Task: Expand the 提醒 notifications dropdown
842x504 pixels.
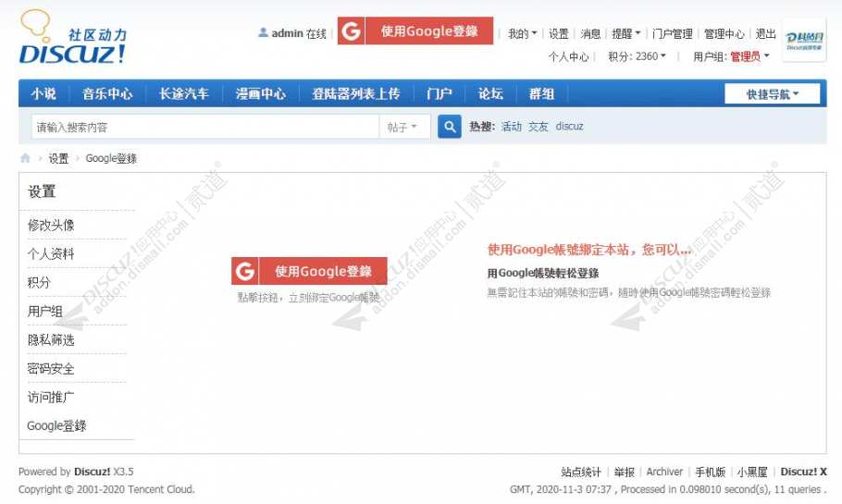Action: point(626,34)
